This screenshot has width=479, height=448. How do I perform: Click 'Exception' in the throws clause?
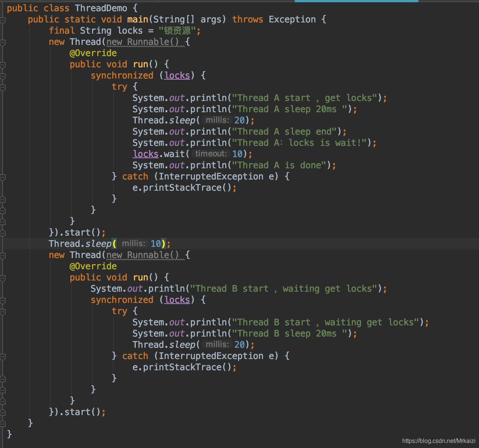[x=292, y=19]
